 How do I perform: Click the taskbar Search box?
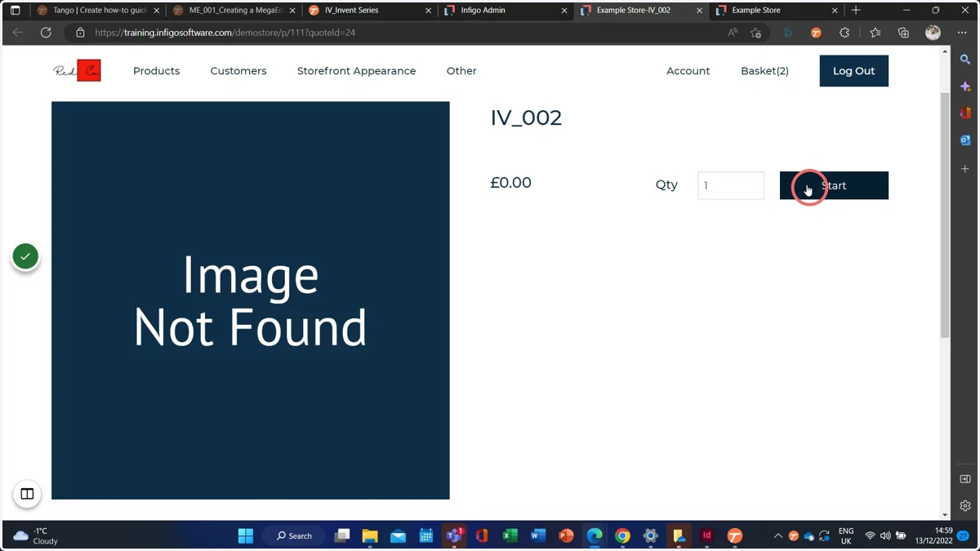coord(294,535)
